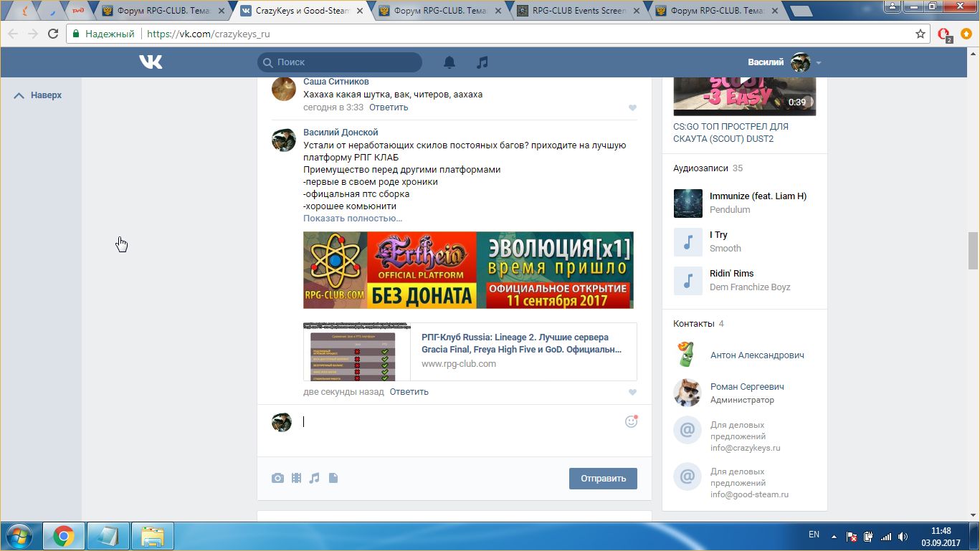Open the VK logo home link
Viewport: 980px width, 551px height.
coord(151,62)
